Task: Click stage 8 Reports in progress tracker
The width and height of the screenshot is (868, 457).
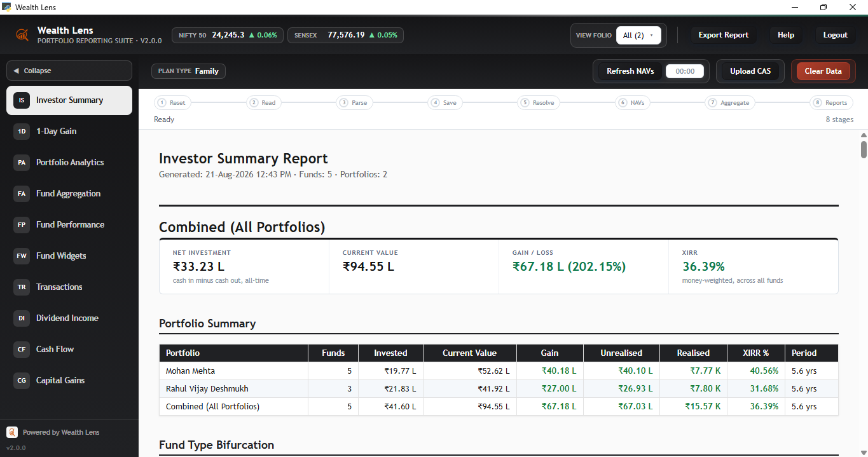Action: (x=830, y=103)
